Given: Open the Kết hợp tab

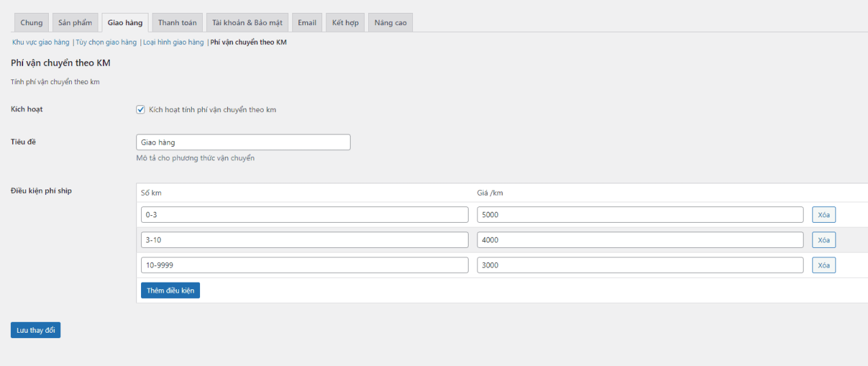Looking at the screenshot, I should 345,22.
